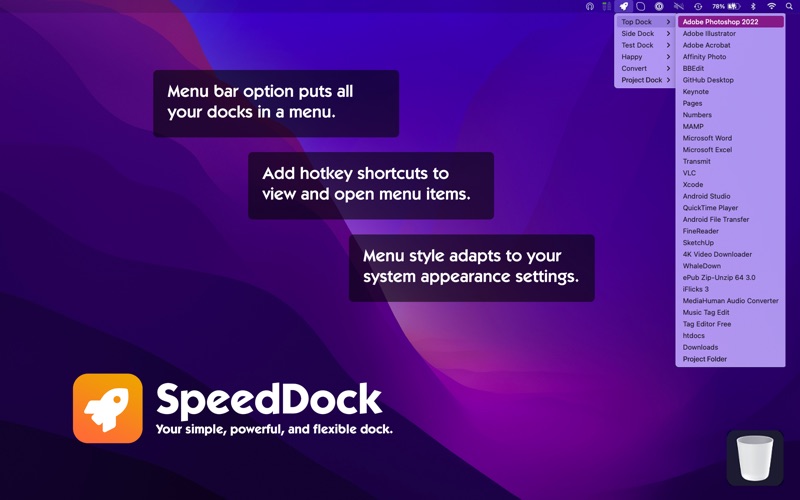Viewport: 800px width, 500px height.
Task: Open the Project Folder entry
Action: coord(731,359)
